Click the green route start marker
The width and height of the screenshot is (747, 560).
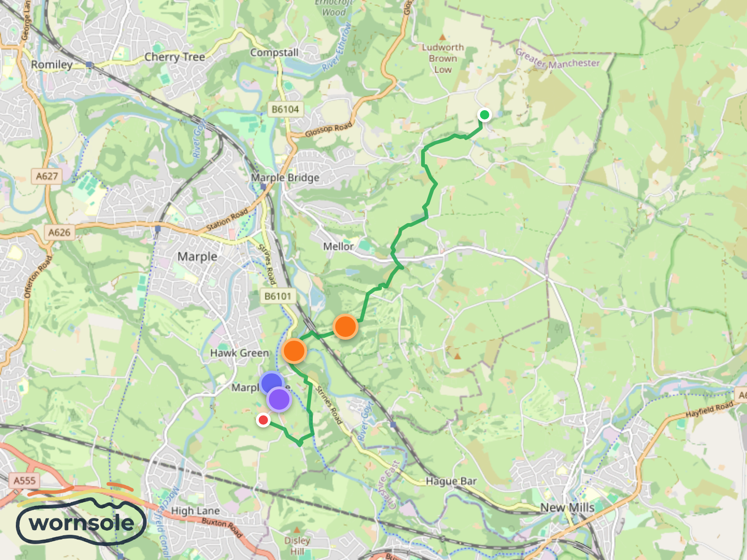click(485, 115)
